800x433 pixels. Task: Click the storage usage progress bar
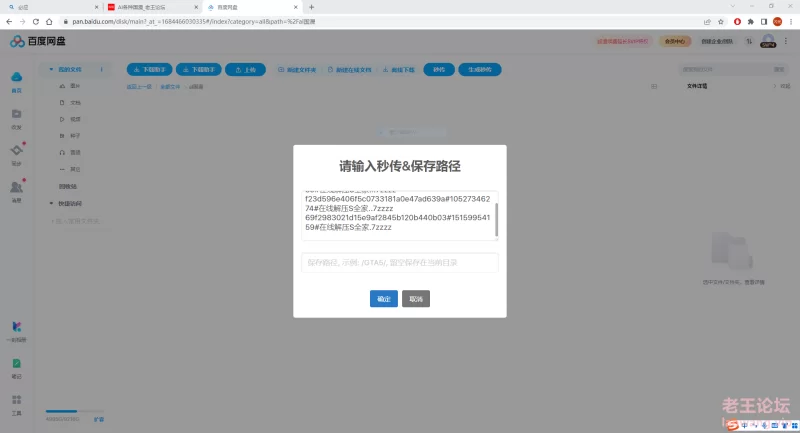74,411
